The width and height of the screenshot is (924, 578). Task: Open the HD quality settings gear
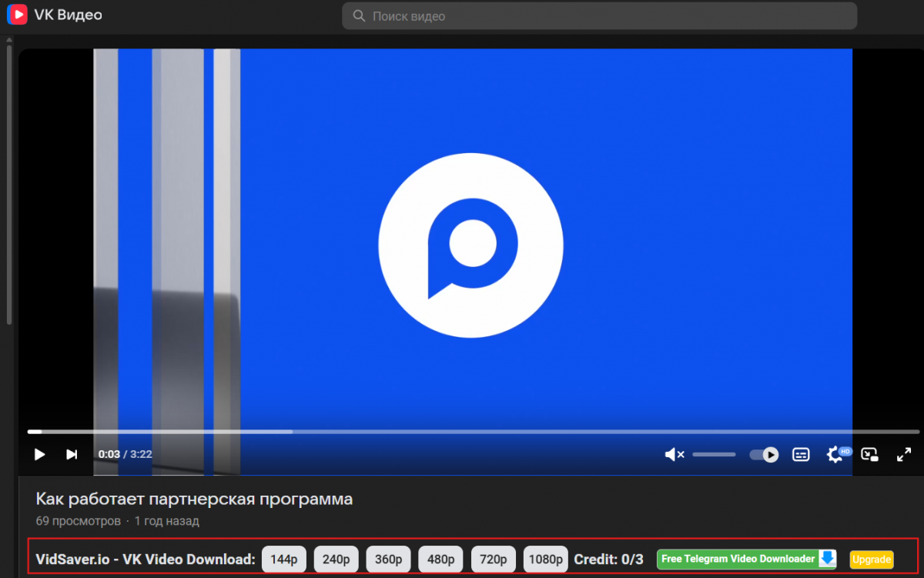tap(835, 455)
